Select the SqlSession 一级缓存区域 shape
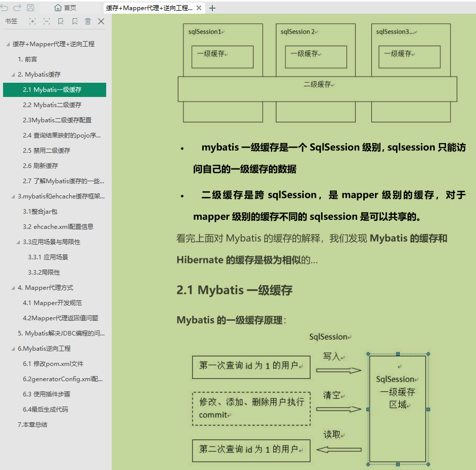Screen dimensions: 476x470 pyautogui.click(x=398, y=409)
